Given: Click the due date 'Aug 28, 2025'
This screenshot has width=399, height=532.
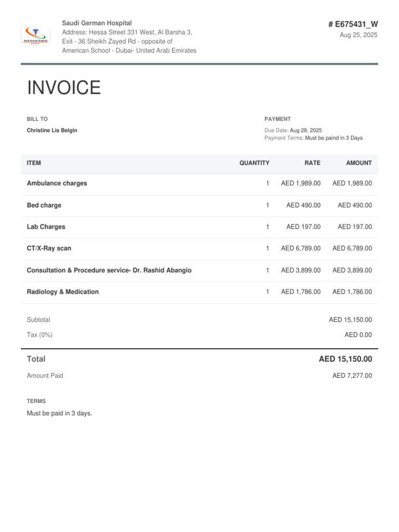Looking at the screenshot, I should coord(305,130).
